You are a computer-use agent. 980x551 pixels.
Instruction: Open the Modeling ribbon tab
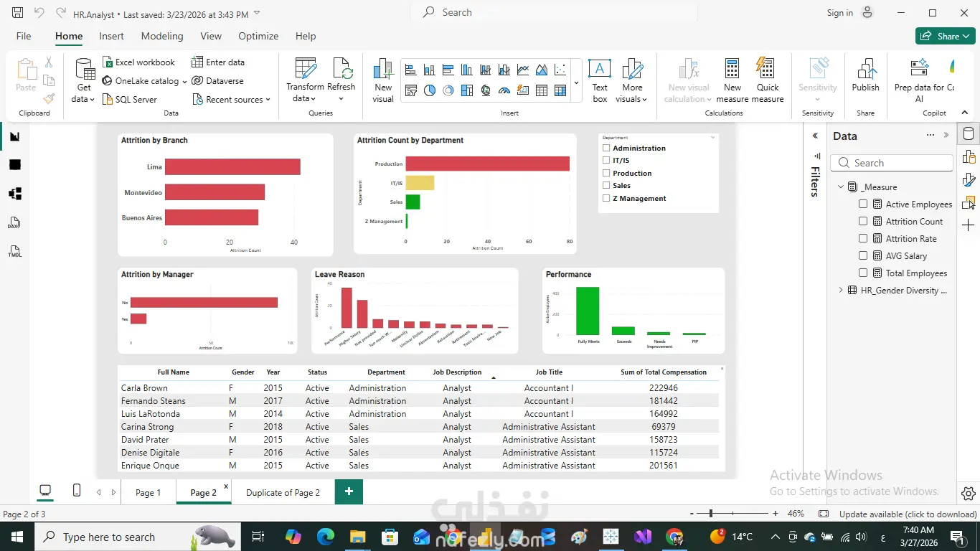coord(162,36)
